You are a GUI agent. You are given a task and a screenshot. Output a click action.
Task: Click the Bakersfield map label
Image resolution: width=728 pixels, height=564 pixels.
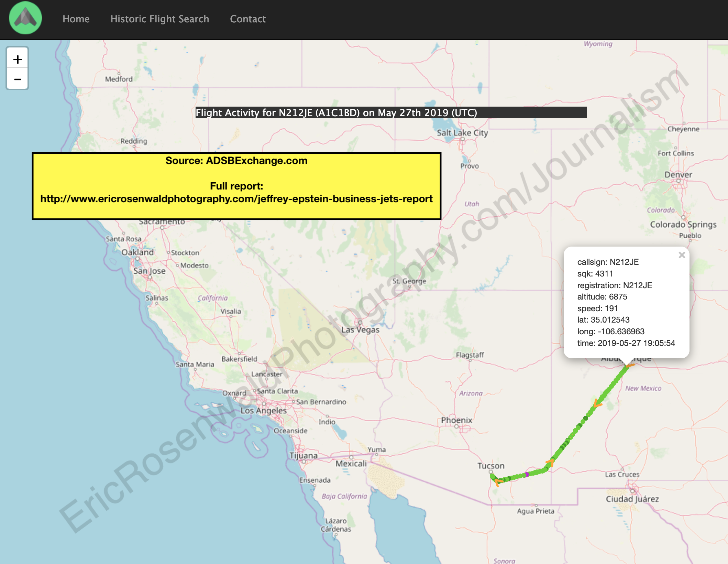pos(240,359)
